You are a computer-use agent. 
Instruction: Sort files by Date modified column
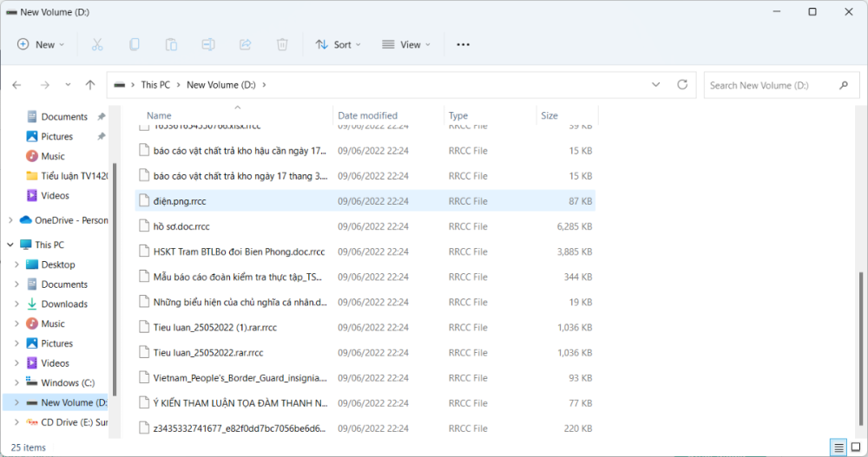coord(368,115)
